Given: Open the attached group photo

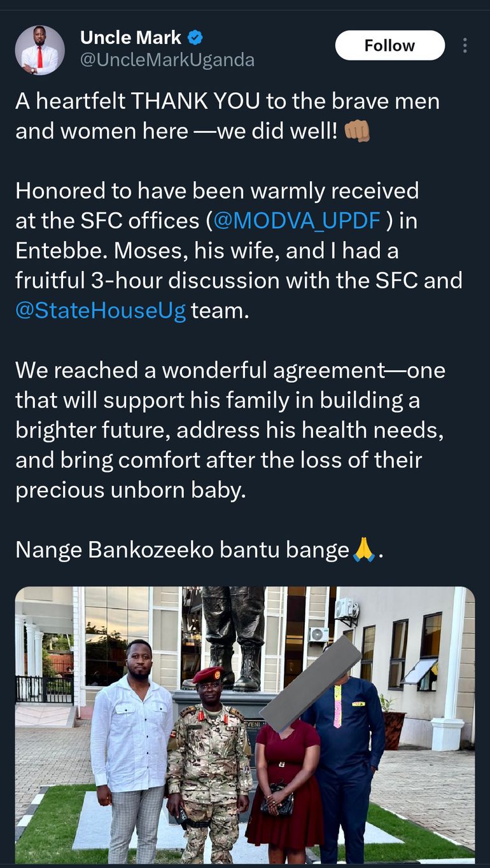Looking at the screenshot, I should [x=245, y=725].
